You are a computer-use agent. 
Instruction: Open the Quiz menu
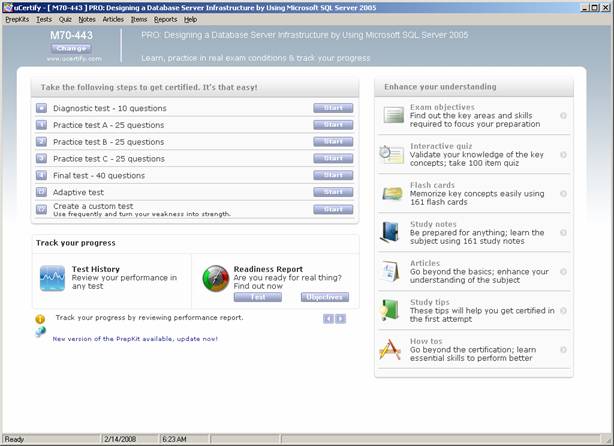[65, 19]
